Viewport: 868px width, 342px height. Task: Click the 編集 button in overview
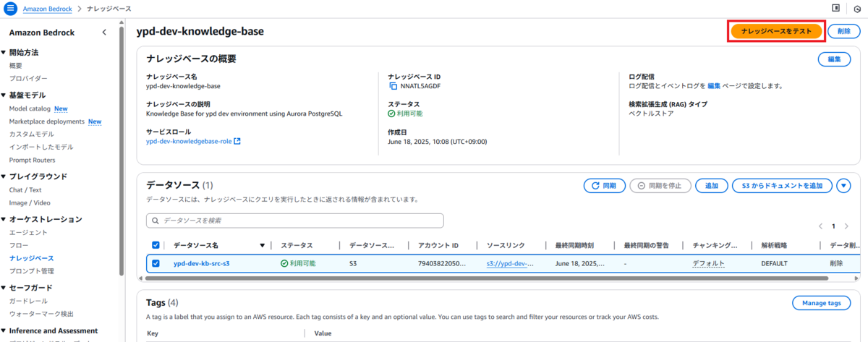[834, 59]
